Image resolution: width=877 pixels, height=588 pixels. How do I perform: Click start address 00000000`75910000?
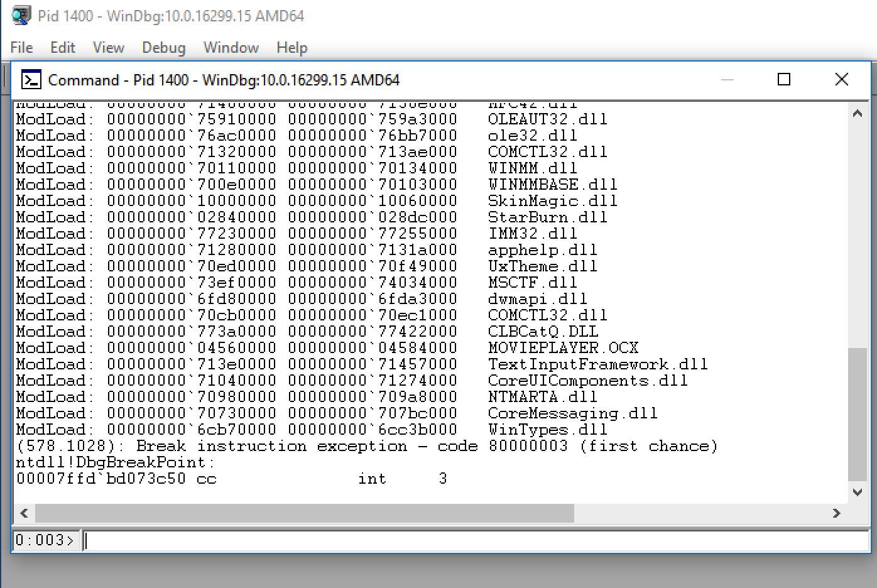(x=191, y=119)
